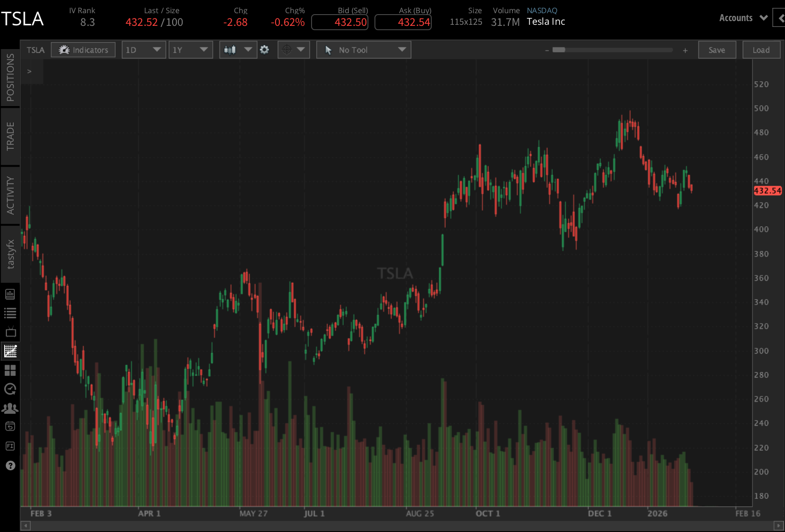Click the APR 1 date label

pyautogui.click(x=149, y=514)
